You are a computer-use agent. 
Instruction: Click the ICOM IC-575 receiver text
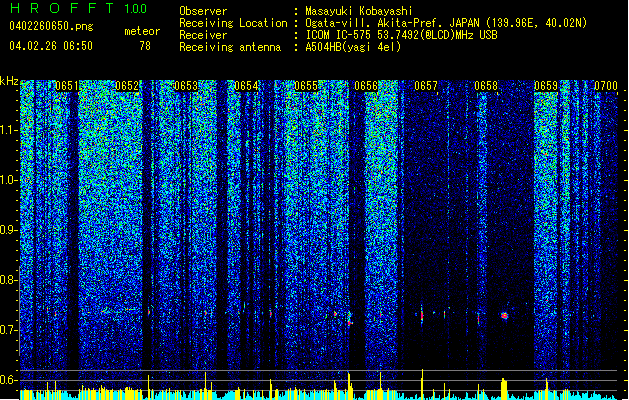coord(402,35)
